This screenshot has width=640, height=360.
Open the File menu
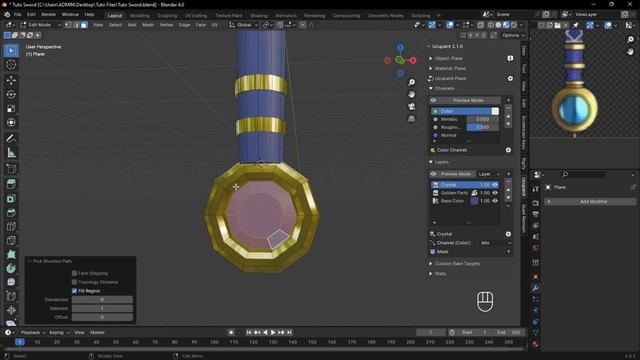pos(18,15)
